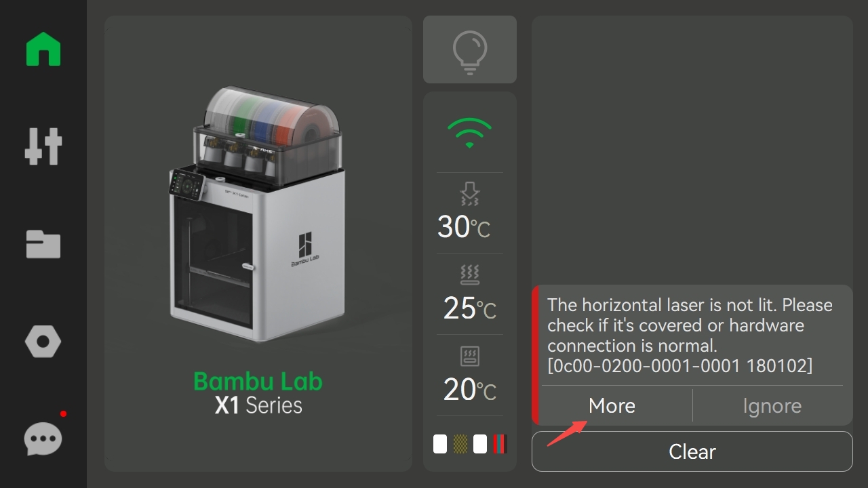868x488 pixels.
Task: Tap the X1 Series model label
Action: point(258,406)
